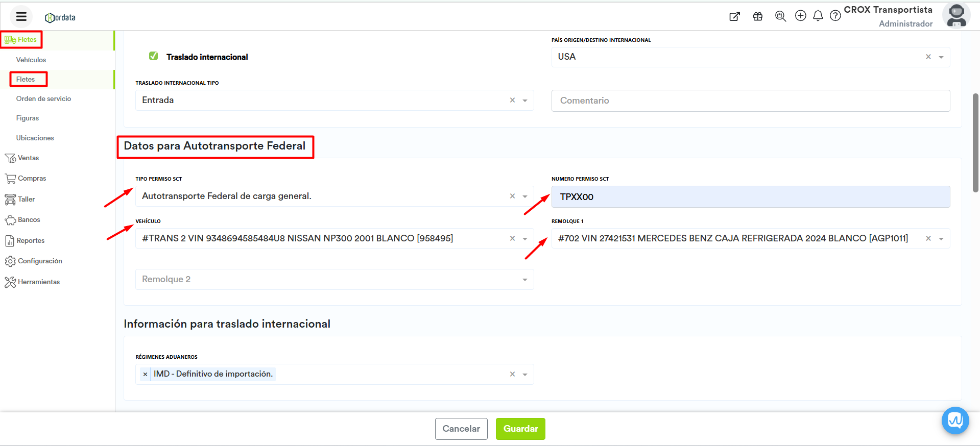Remove IMD Definitivo de importación tag
This screenshot has width=980, height=446.
145,375
